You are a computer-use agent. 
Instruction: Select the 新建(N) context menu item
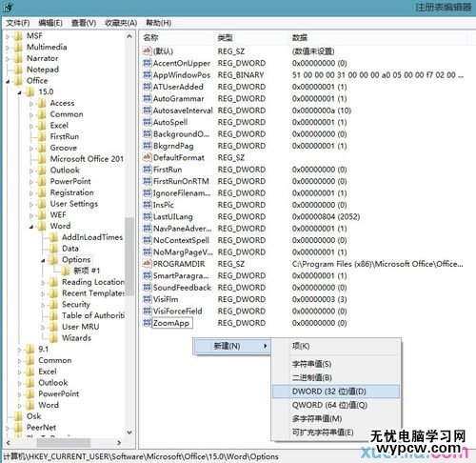pyautogui.click(x=231, y=346)
